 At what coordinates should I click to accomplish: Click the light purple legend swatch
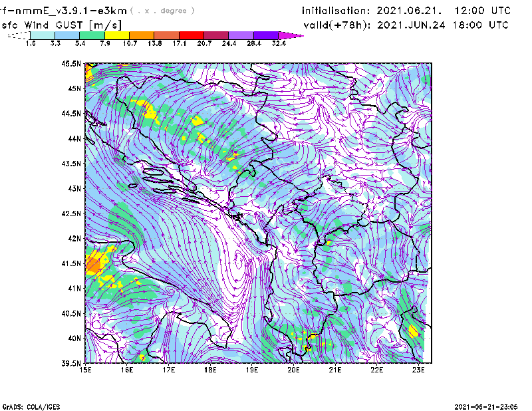point(241,35)
